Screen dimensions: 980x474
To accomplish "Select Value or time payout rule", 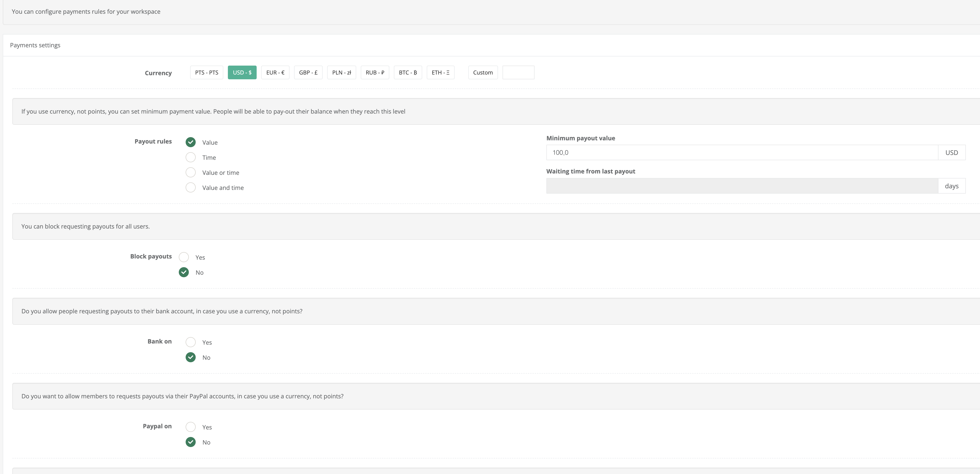I will point(191,173).
